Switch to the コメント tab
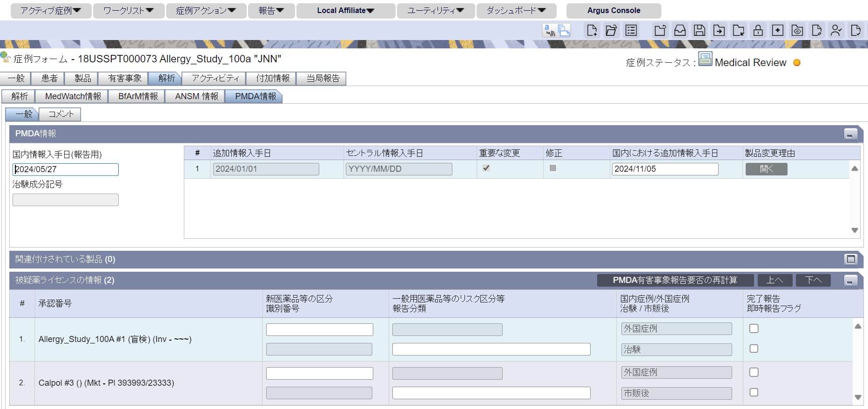The height and width of the screenshot is (409, 868). coord(61,114)
